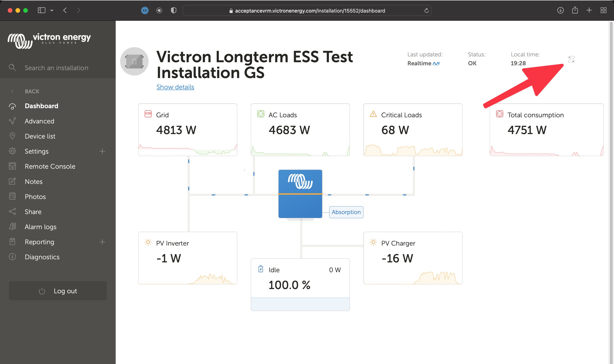This screenshot has width=614, height=364.
Task: Click the Diagnostics info icon
Action: pyautogui.click(x=12, y=257)
